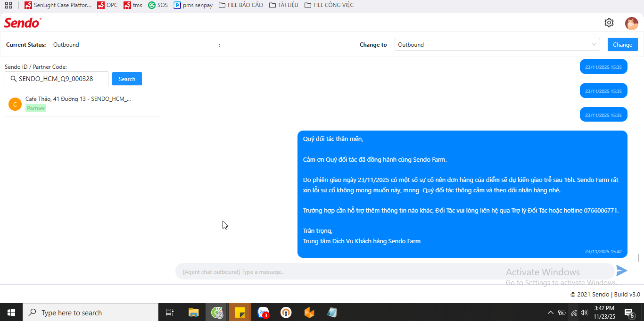The width and height of the screenshot is (644, 321).
Task: Open Zalo app with 3 notifications
Action: [x=263, y=312]
